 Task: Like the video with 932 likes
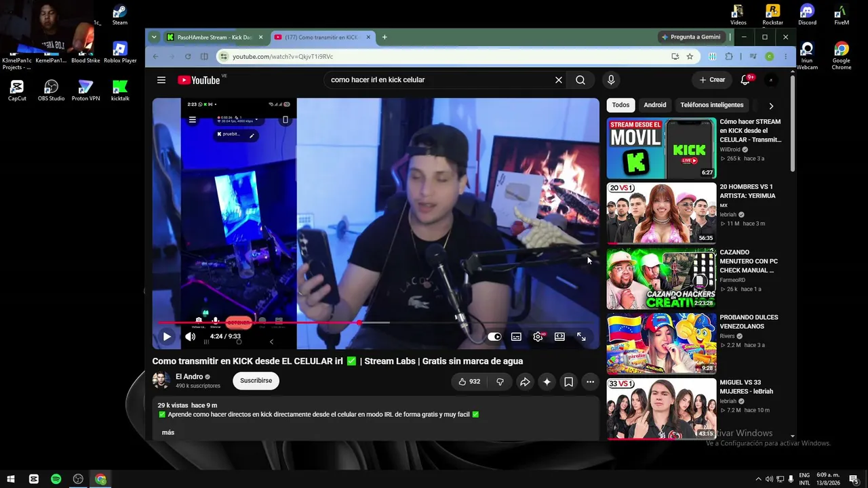469,382
